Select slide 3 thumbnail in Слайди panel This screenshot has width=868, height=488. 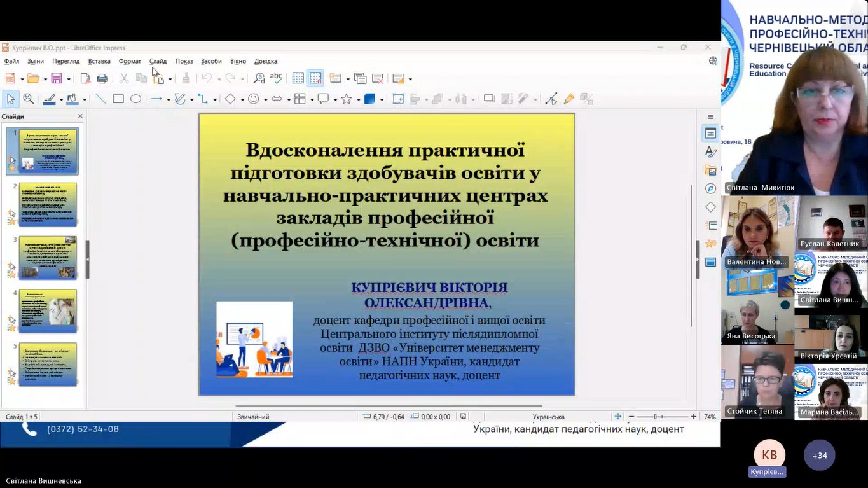tap(48, 258)
